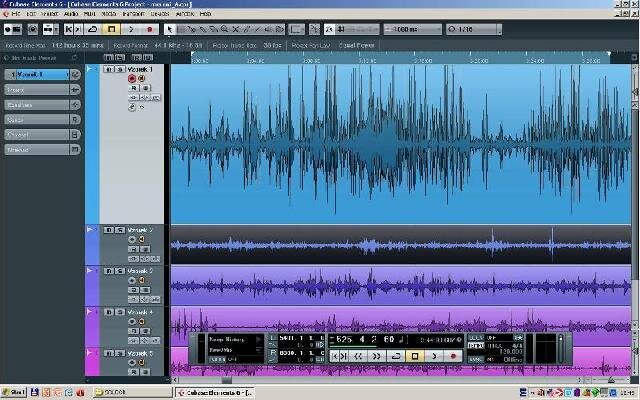Start playback from transport panel Play button
Viewport: 640px width, 400px height.
[x=434, y=356]
